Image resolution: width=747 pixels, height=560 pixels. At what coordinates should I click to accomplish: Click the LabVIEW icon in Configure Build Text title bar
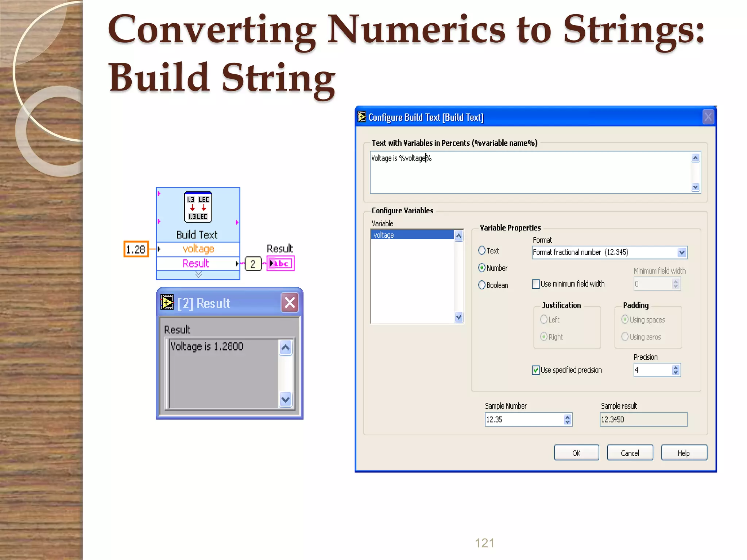(x=362, y=117)
